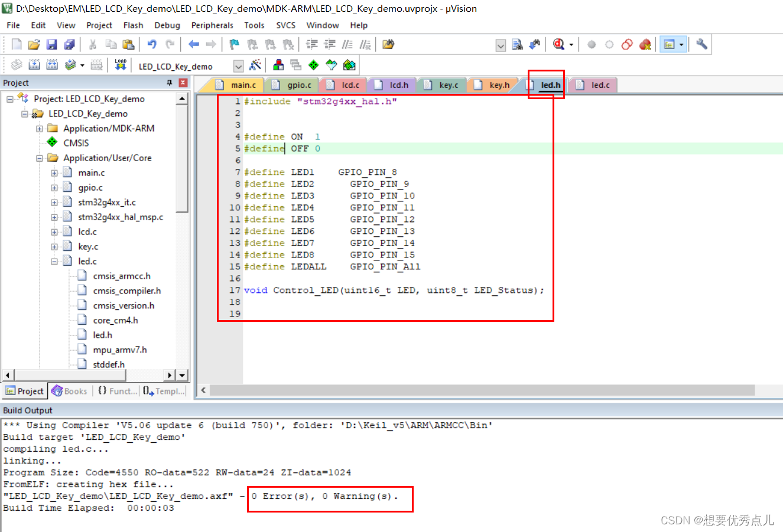Insert a bookmark with the flag icon
The width and height of the screenshot is (783, 532).
tap(234, 44)
